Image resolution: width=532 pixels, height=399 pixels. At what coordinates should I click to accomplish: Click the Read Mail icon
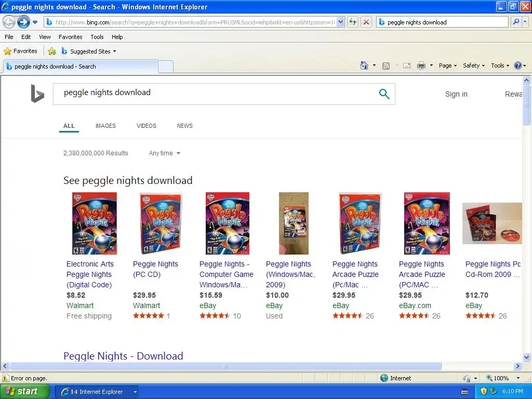(x=407, y=65)
